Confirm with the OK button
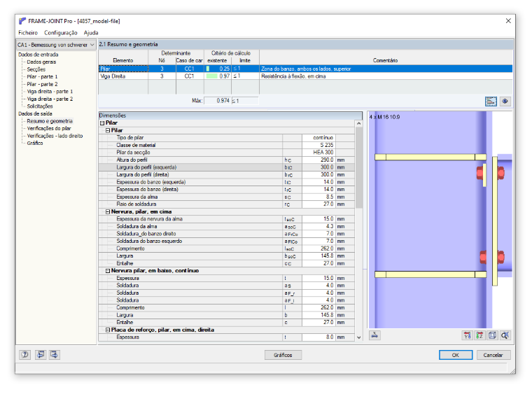The width and height of the screenshot is (532, 399). pyautogui.click(x=455, y=355)
